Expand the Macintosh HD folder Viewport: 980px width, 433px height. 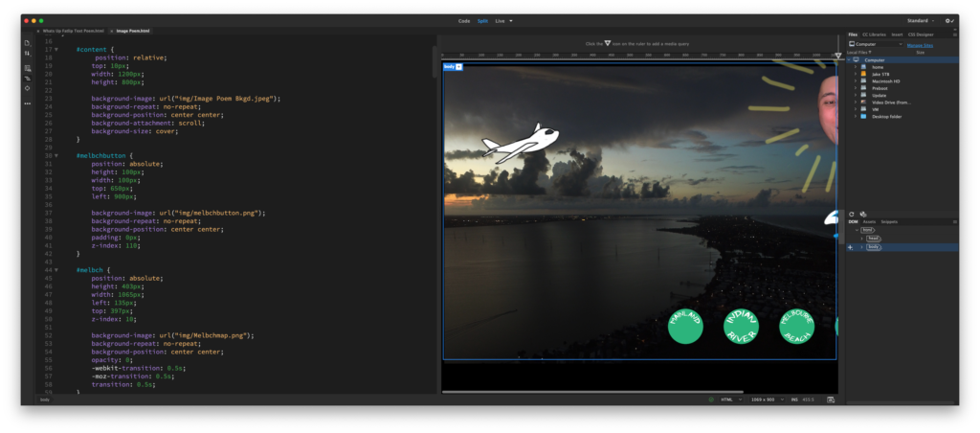[x=855, y=81]
